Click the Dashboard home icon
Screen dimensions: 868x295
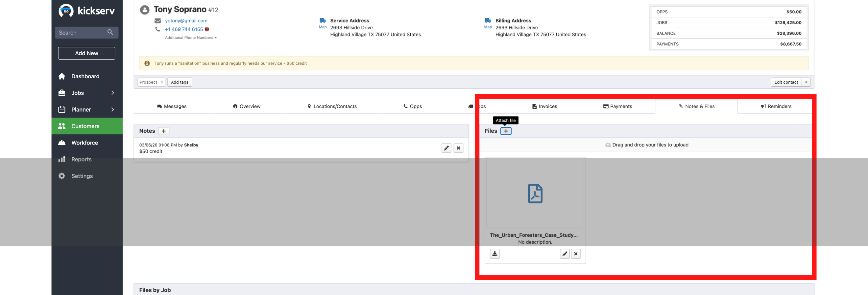coord(62,76)
